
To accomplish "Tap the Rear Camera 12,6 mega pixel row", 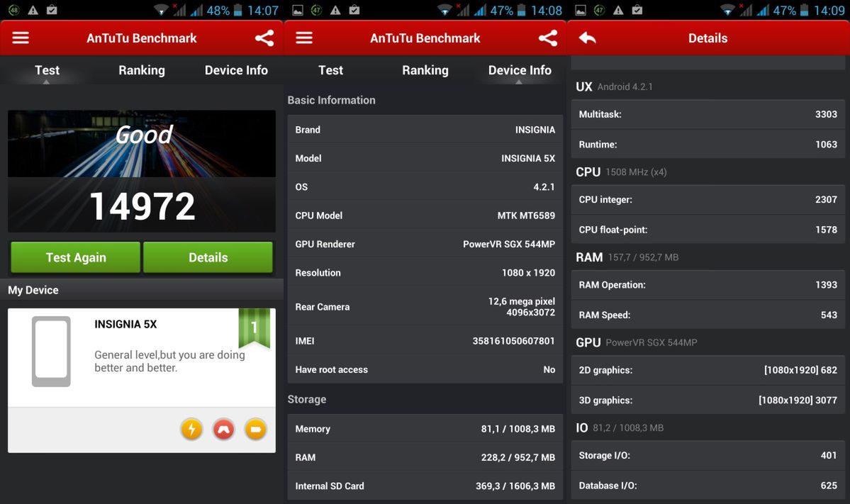I will tap(425, 307).
